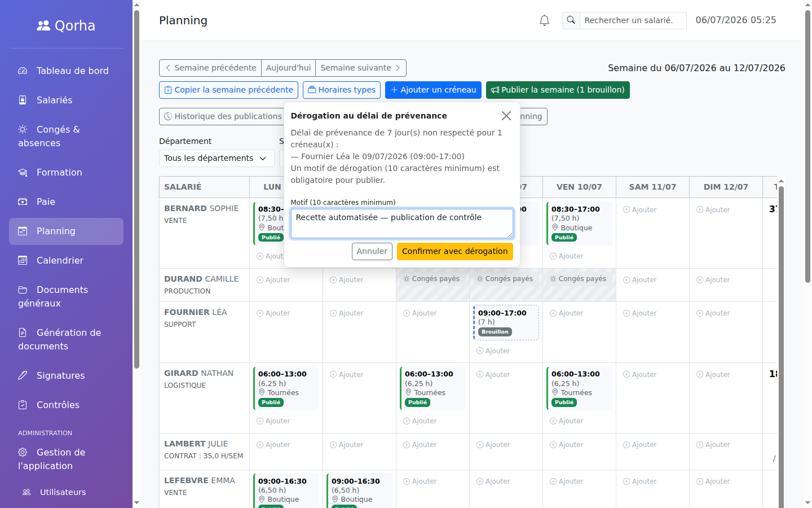Image resolution: width=812 pixels, height=508 pixels.
Task: Go to Semaine précédente
Action: [210, 68]
